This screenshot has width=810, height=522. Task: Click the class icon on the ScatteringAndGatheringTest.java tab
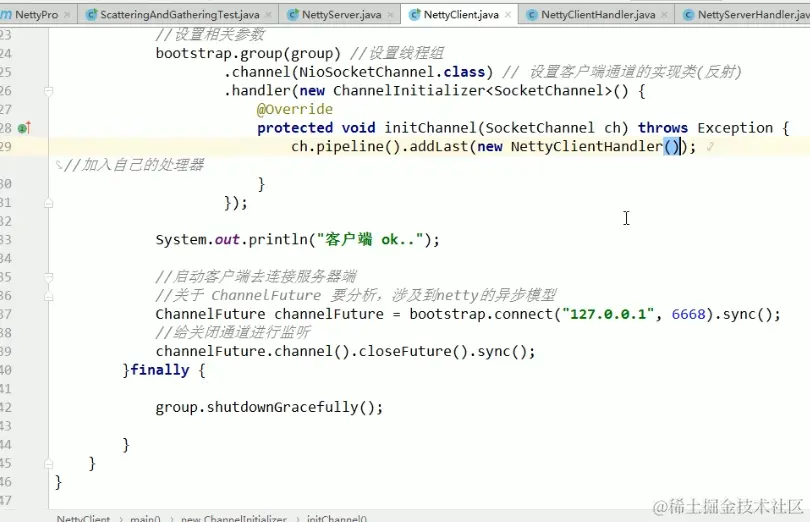(x=91, y=15)
